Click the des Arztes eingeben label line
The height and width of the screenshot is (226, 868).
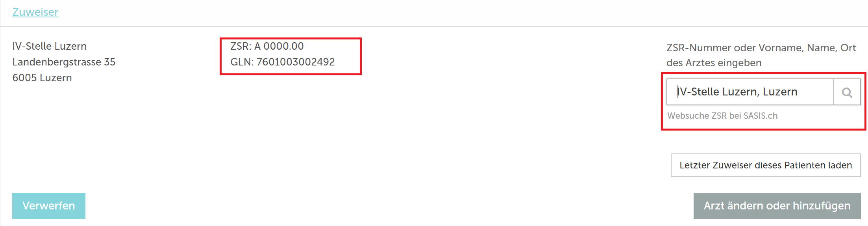[x=714, y=63]
